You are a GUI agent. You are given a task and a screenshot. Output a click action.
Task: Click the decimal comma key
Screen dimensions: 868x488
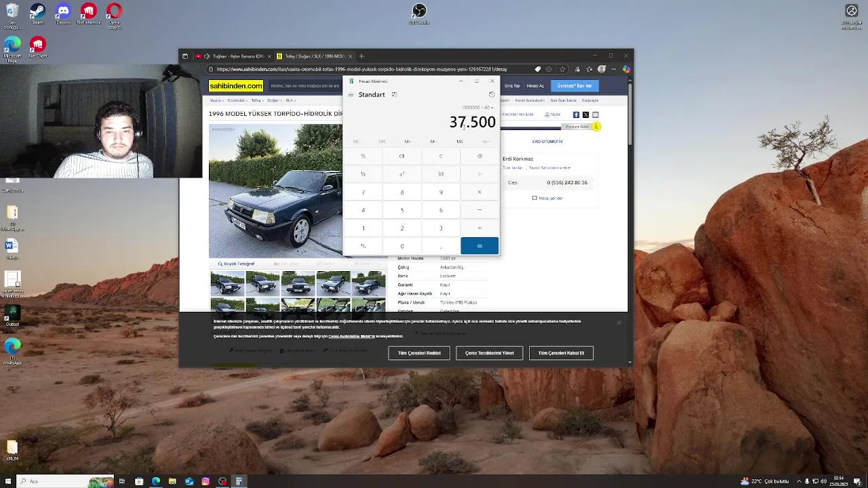(441, 246)
